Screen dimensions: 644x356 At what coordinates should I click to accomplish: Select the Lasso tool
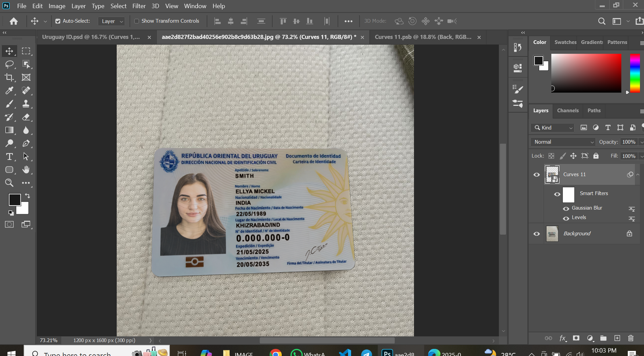[9, 64]
